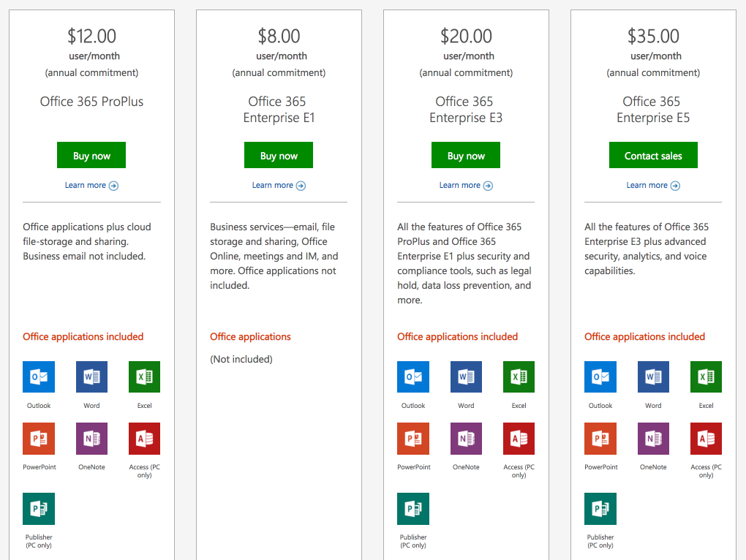The height and width of the screenshot is (560, 746).
Task: Click the Publisher icon in Enterprise E5 plan
Action: click(x=600, y=509)
